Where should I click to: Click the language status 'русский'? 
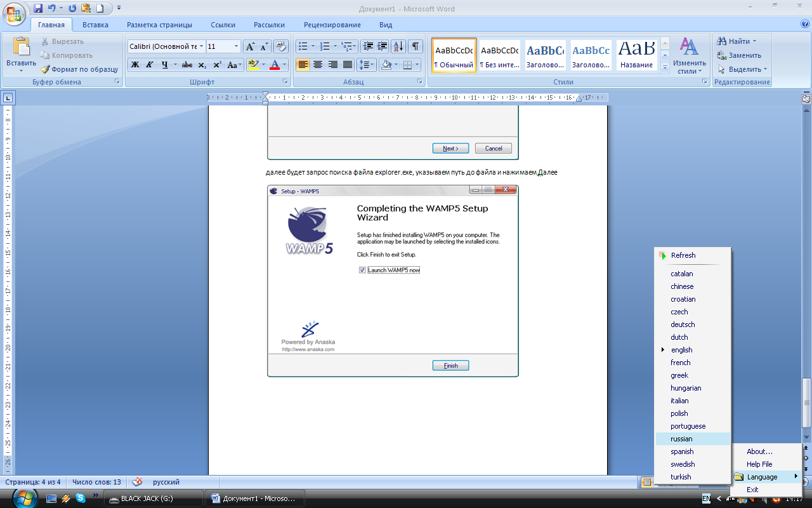166,483
